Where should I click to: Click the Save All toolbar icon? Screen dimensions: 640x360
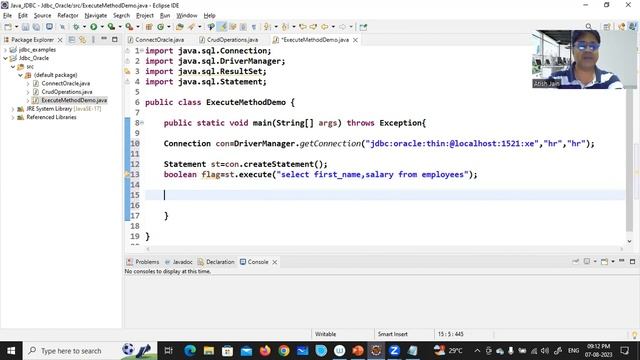[36, 27]
